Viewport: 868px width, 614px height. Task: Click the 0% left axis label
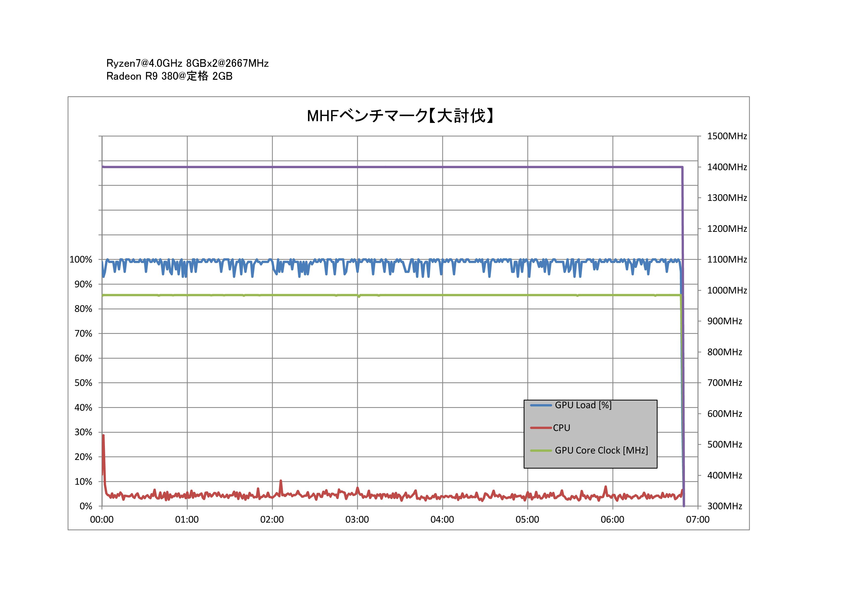point(86,506)
